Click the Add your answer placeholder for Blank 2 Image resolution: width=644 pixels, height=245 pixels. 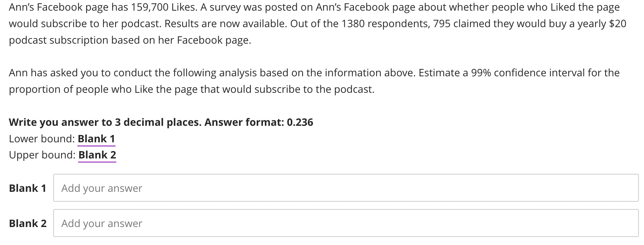click(102, 223)
